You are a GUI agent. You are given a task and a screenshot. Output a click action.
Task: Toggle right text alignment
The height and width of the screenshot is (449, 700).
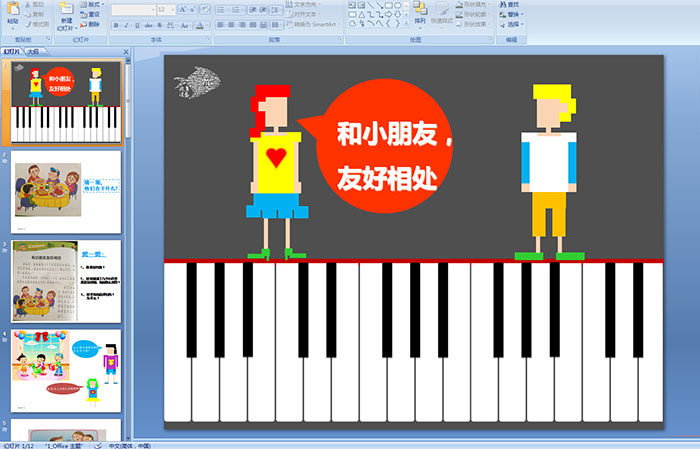coord(242,25)
